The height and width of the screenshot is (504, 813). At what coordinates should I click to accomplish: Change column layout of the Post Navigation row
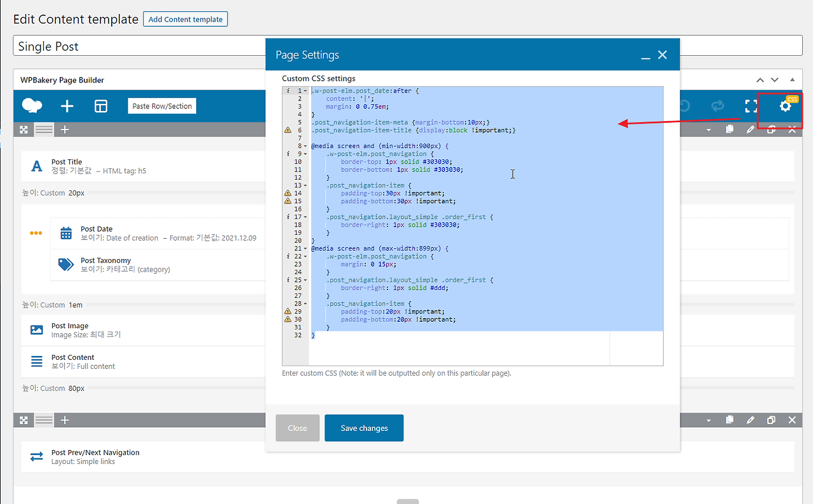(x=44, y=420)
